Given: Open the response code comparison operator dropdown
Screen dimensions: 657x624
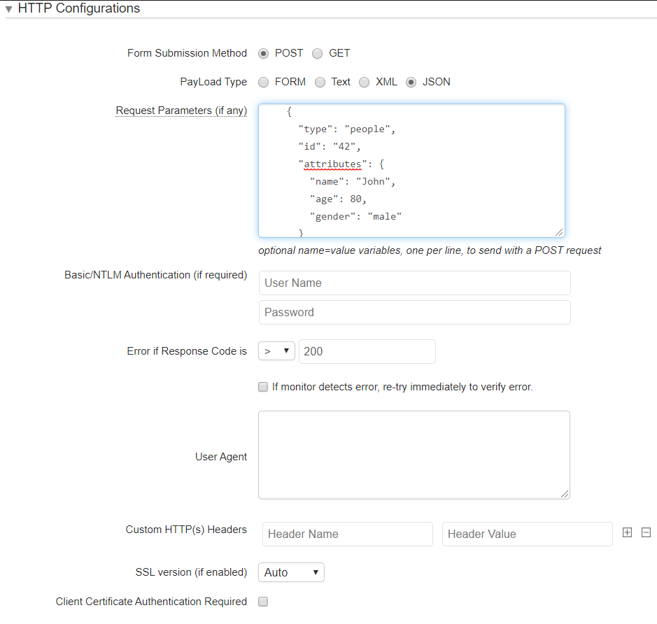Looking at the screenshot, I should (276, 352).
